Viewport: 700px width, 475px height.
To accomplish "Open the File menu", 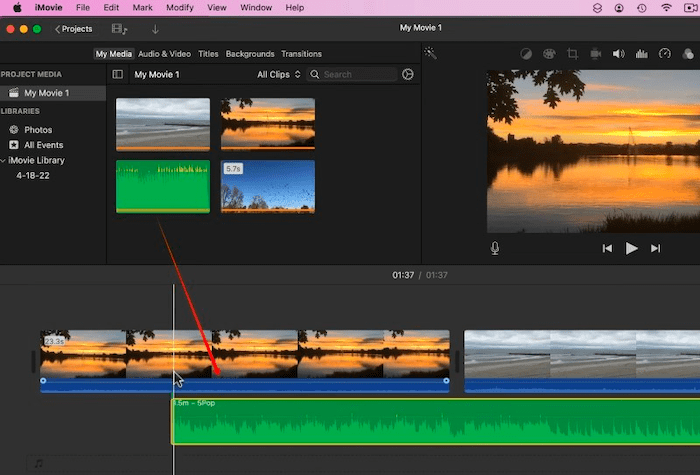I will [x=83, y=8].
